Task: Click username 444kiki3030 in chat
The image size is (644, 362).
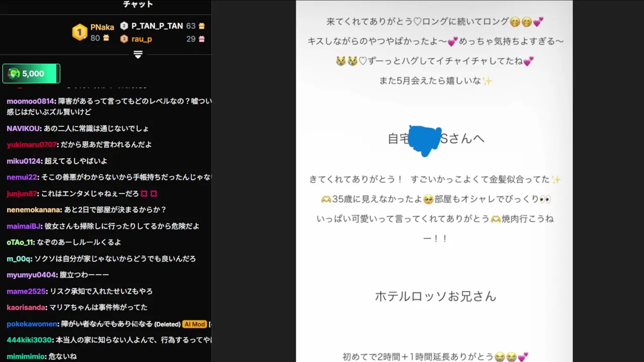Action: tap(30, 340)
